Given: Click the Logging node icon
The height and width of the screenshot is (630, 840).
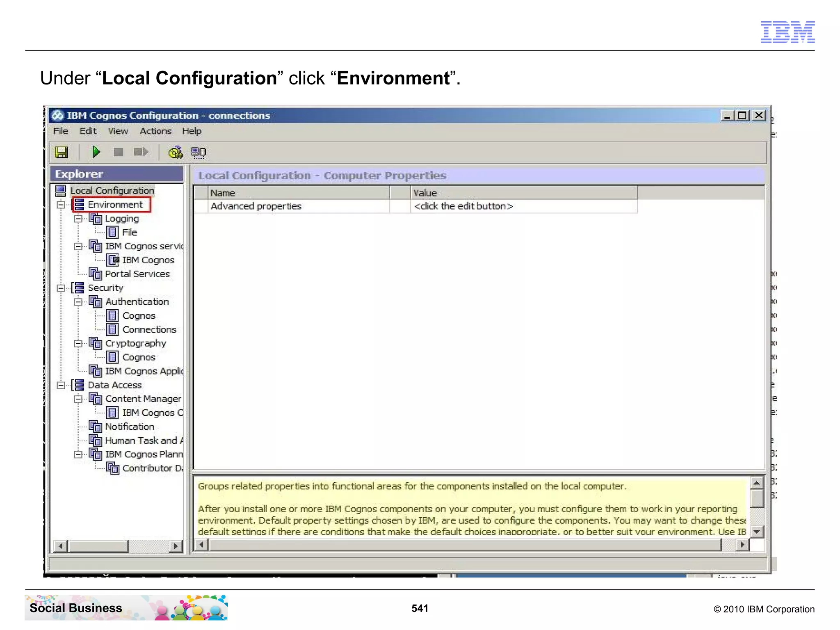Looking at the screenshot, I should point(96,219).
